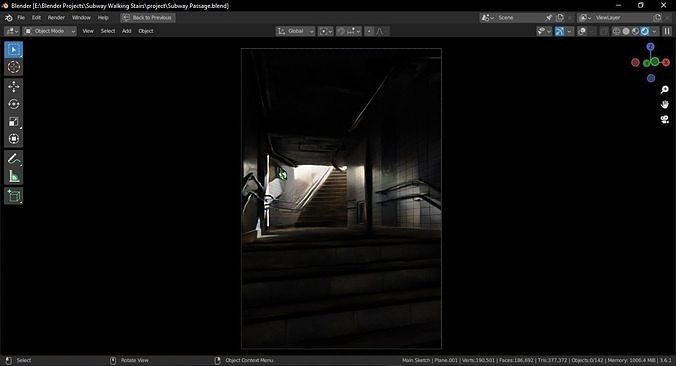Browse scenes with the scene icon dropdown
676x366 pixels.
[x=488, y=18]
